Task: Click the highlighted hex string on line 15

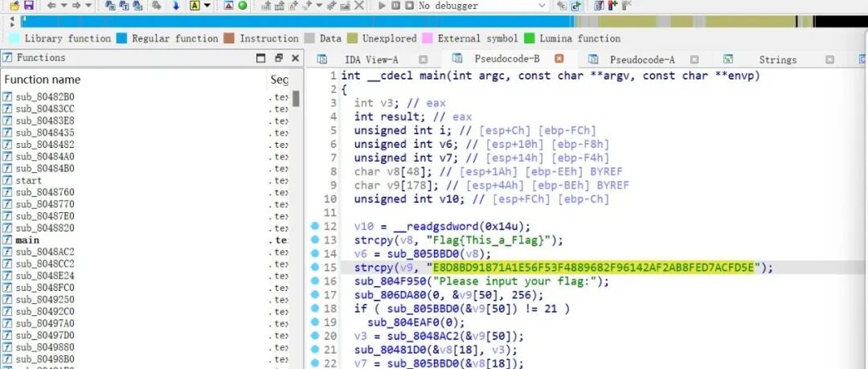Action: click(x=593, y=268)
